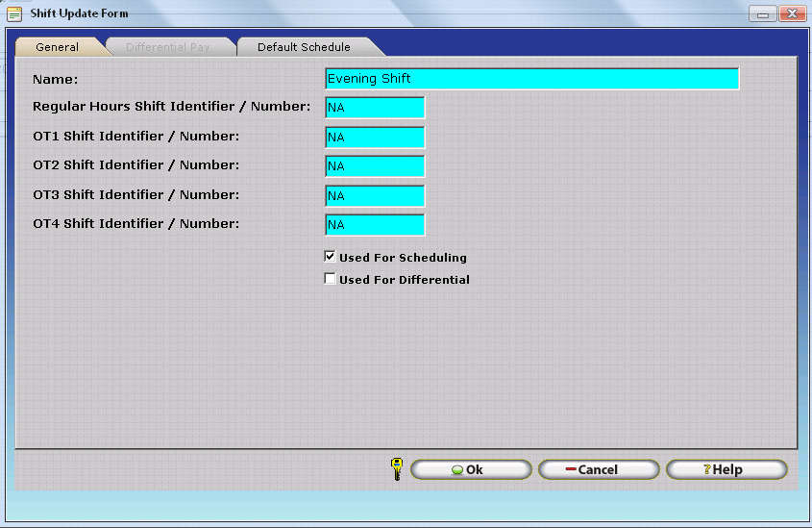Switch to the General tab

tap(58, 47)
